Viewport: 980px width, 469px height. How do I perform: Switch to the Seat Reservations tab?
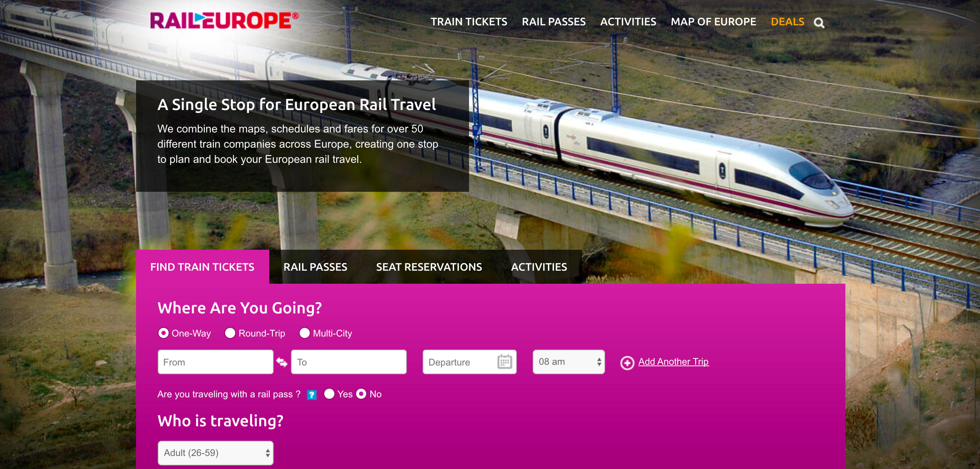point(429,267)
